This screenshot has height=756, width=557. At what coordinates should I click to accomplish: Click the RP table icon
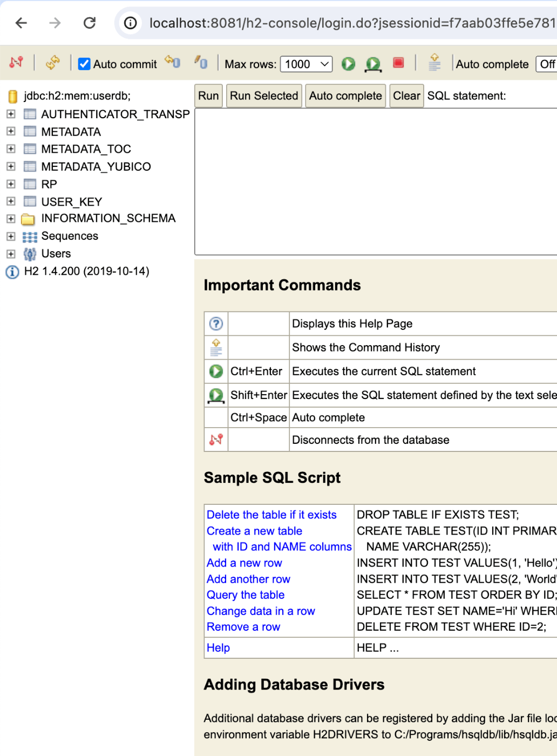[x=30, y=184]
